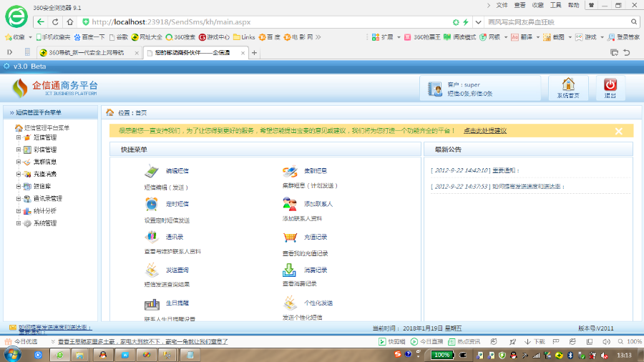Open the address bar history dropdown arrow
The height and width of the screenshot is (362, 644).
[478, 21]
